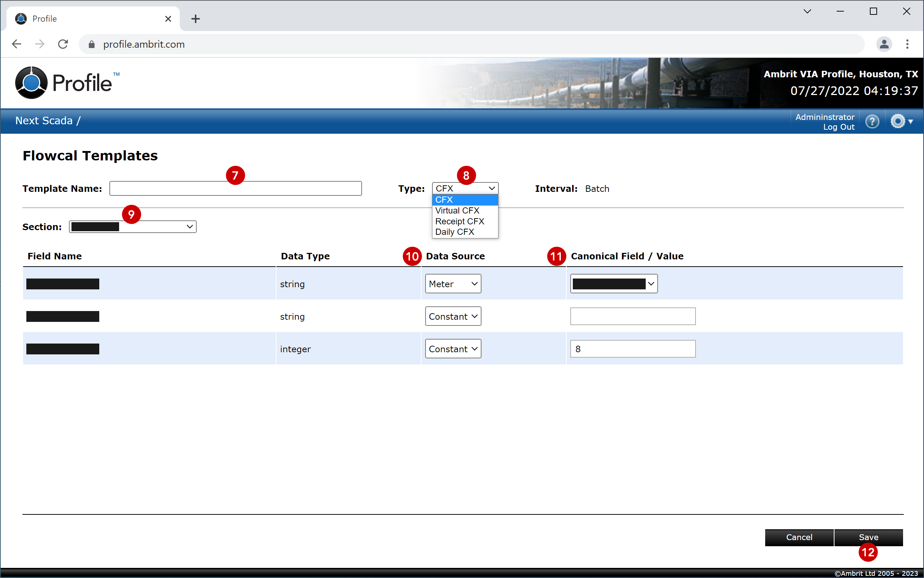
Task: Choose Virtual CFX in the Type list
Action: coord(465,211)
